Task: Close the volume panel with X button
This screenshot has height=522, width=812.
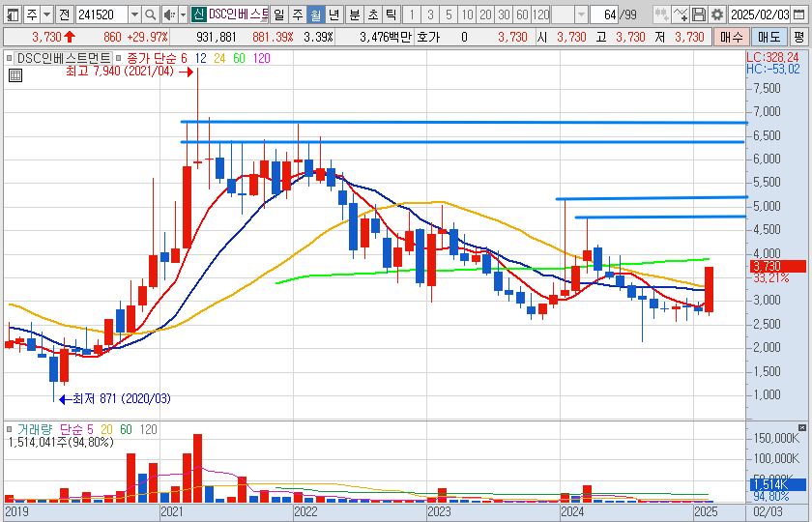Action: click(x=802, y=427)
